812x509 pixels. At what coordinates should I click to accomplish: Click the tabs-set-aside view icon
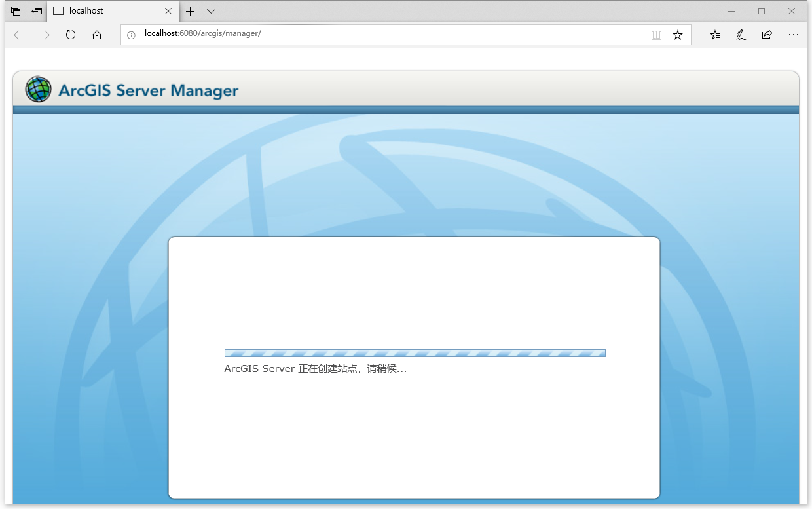tap(16, 11)
